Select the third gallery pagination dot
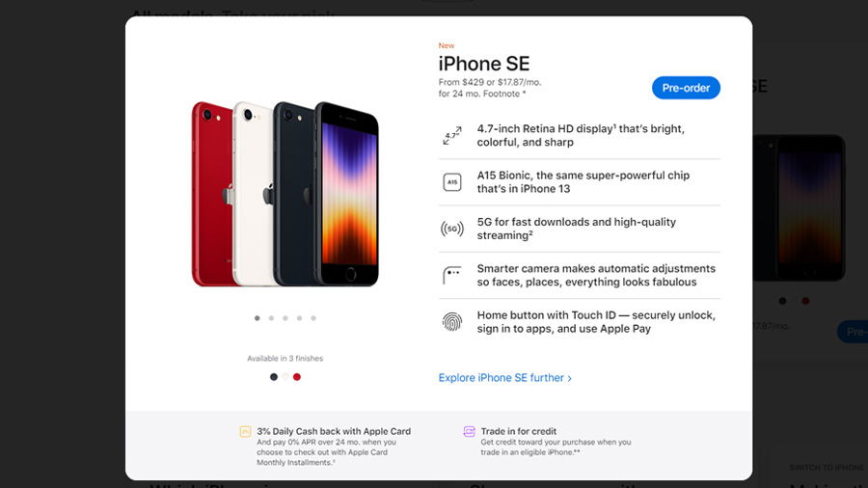This screenshot has width=868, height=488. [x=285, y=318]
